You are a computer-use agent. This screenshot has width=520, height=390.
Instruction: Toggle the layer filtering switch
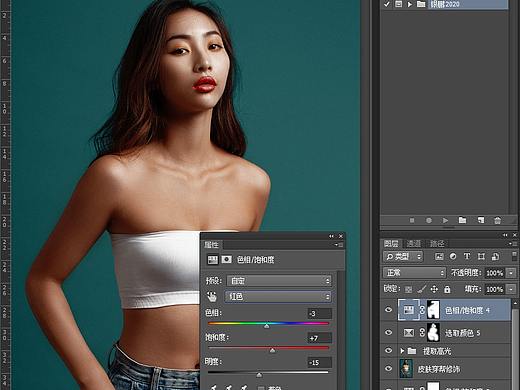[x=514, y=256]
